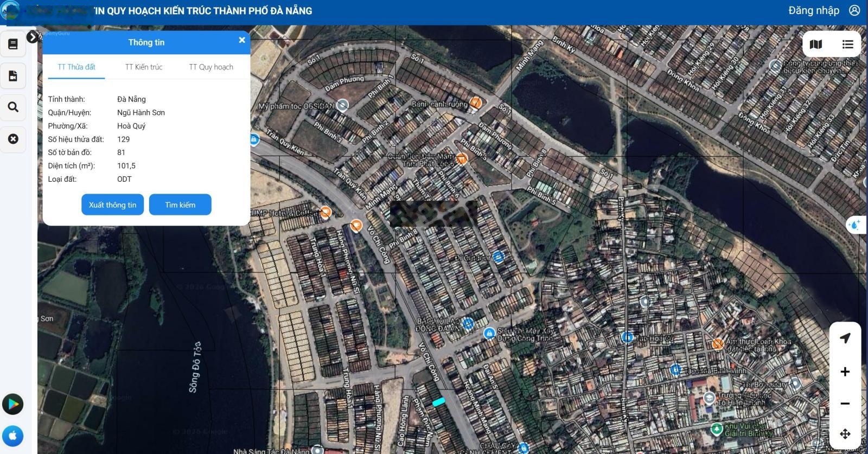
Task: Click the JUMP Hotel & Coffee marker
Action: point(325,212)
